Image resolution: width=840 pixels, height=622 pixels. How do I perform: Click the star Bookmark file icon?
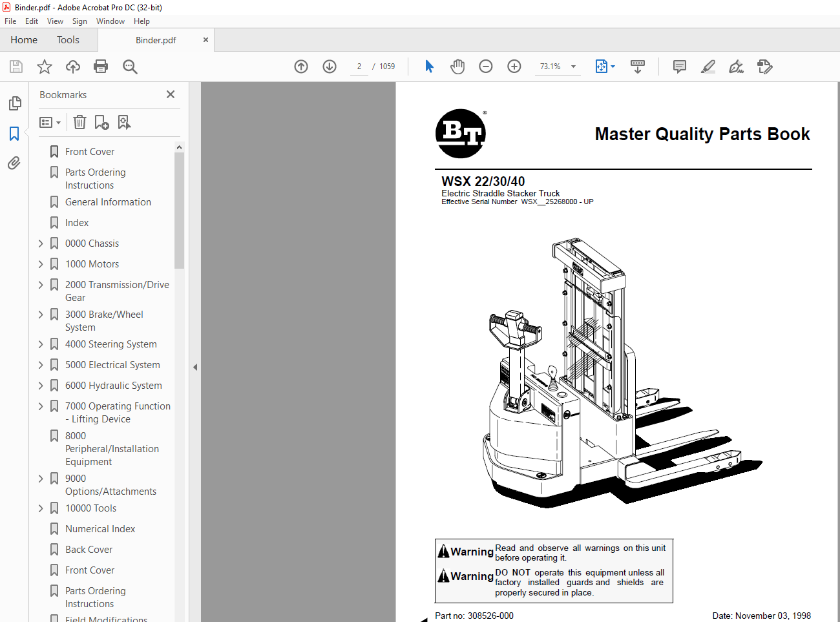tap(45, 67)
